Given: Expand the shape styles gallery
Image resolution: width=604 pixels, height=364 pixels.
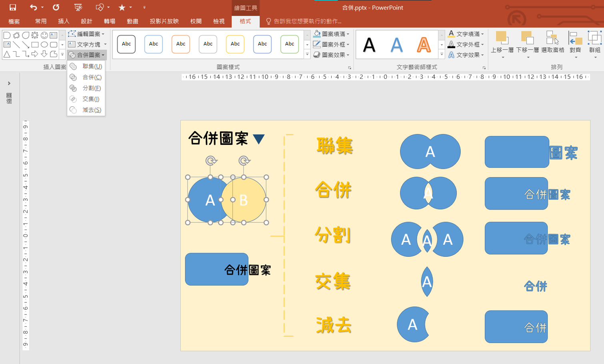Looking at the screenshot, I should 307,54.
